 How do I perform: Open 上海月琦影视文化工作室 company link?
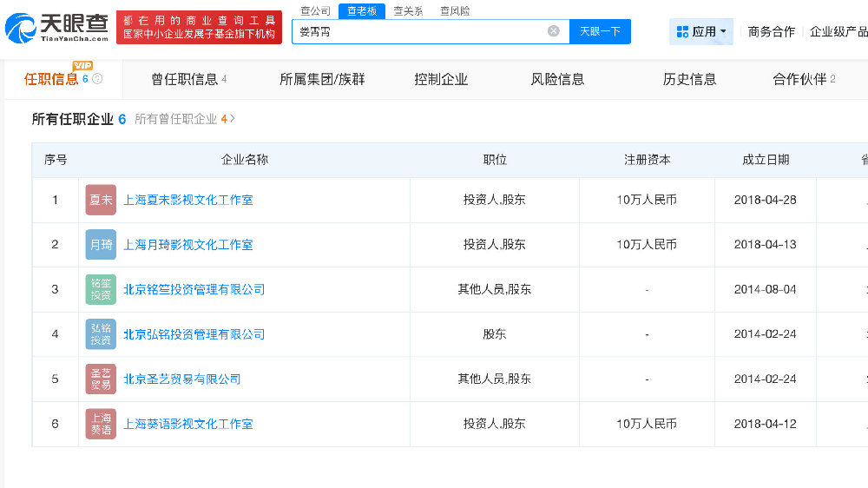point(188,245)
